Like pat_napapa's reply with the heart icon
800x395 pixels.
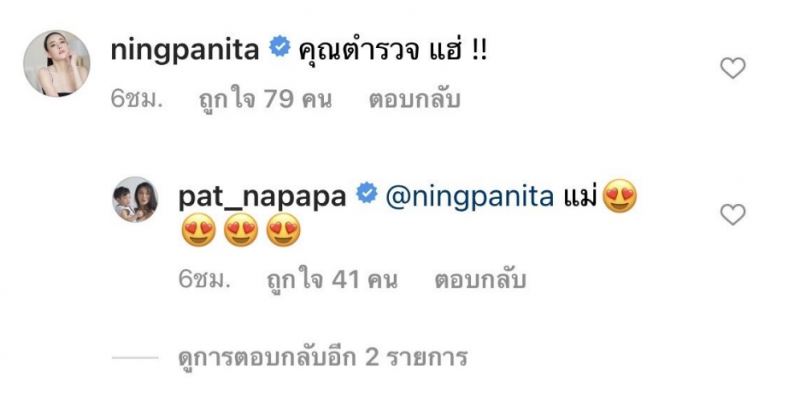(x=733, y=214)
